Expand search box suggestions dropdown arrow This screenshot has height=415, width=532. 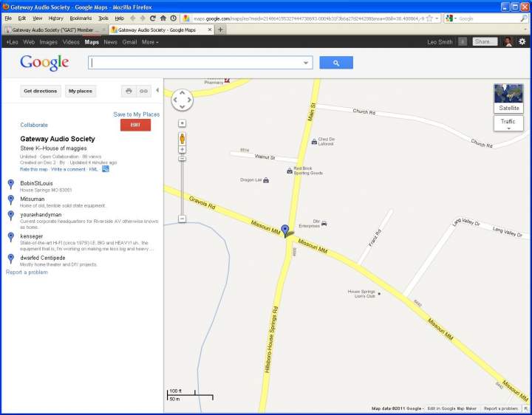click(x=306, y=63)
